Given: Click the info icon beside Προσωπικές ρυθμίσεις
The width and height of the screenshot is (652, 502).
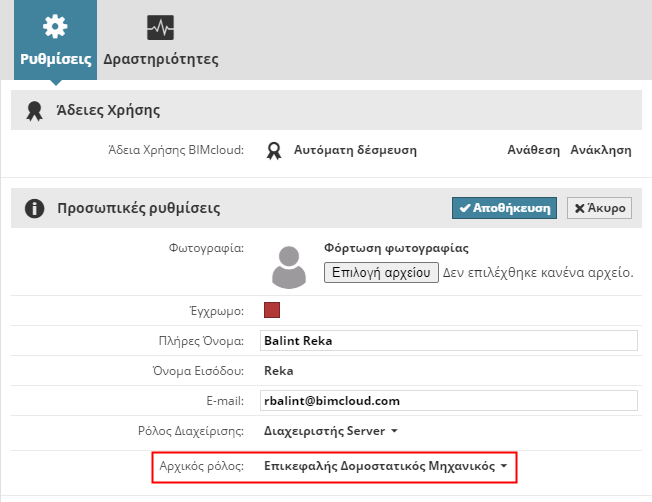Looking at the screenshot, I should click(x=34, y=208).
